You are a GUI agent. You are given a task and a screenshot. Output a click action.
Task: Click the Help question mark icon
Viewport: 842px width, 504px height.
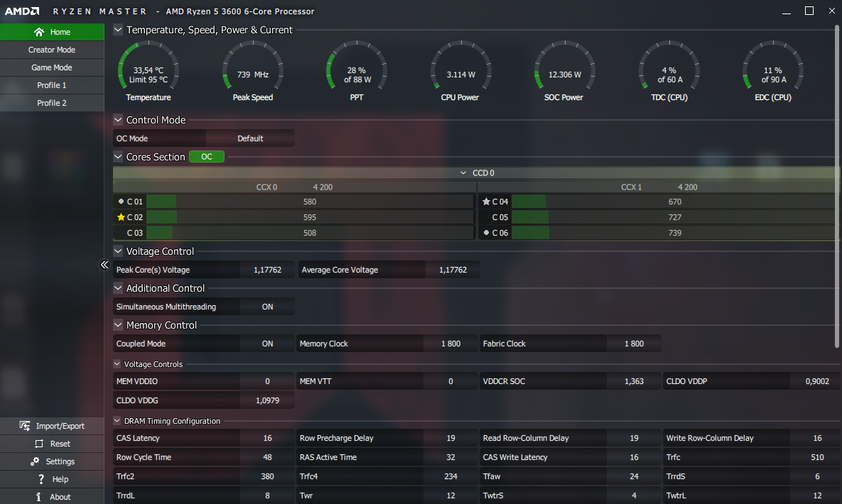tap(41, 478)
